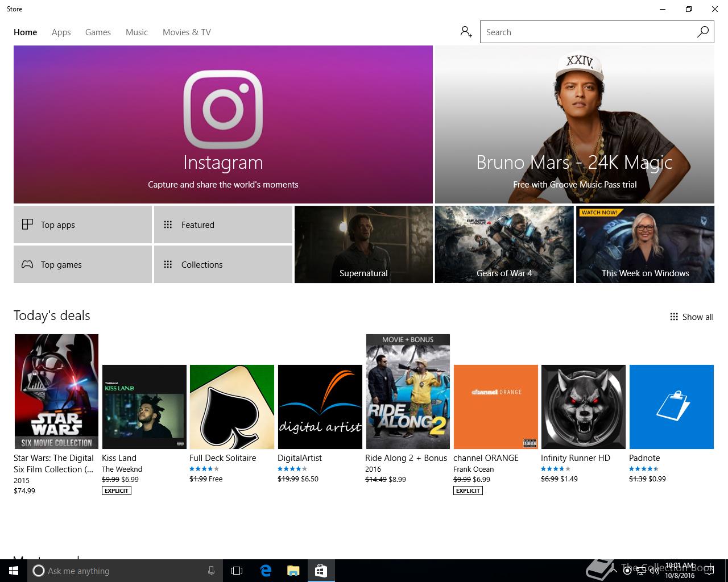This screenshot has width=728, height=582.
Task: Open the Ride Along 2 movie poster
Action: pyautogui.click(x=408, y=392)
